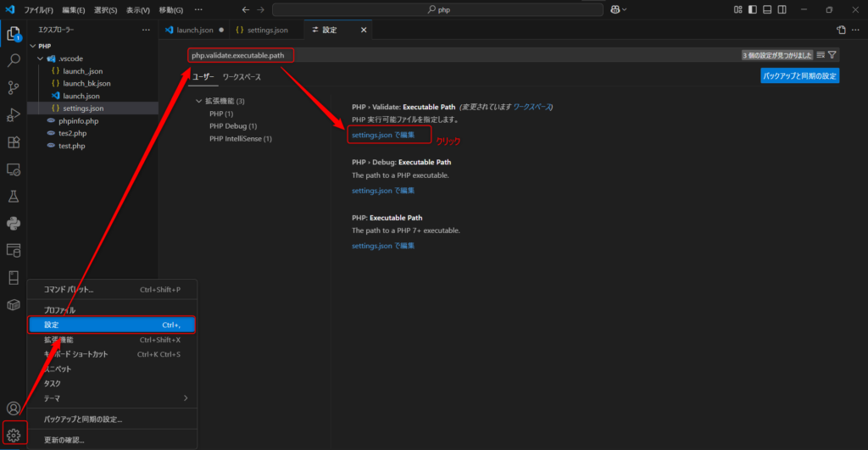Image resolution: width=868 pixels, height=450 pixels.
Task: Open test.php in explorer
Action: pyautogui.click(x=71, y=146)
